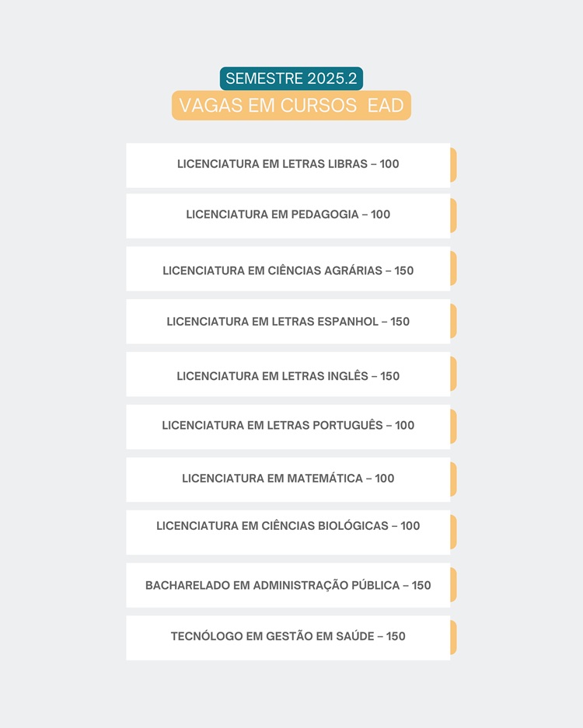Select Licenciatura em Letras Português – 100
The height and width of the screenshot is (728, 583).
point(288,426)
